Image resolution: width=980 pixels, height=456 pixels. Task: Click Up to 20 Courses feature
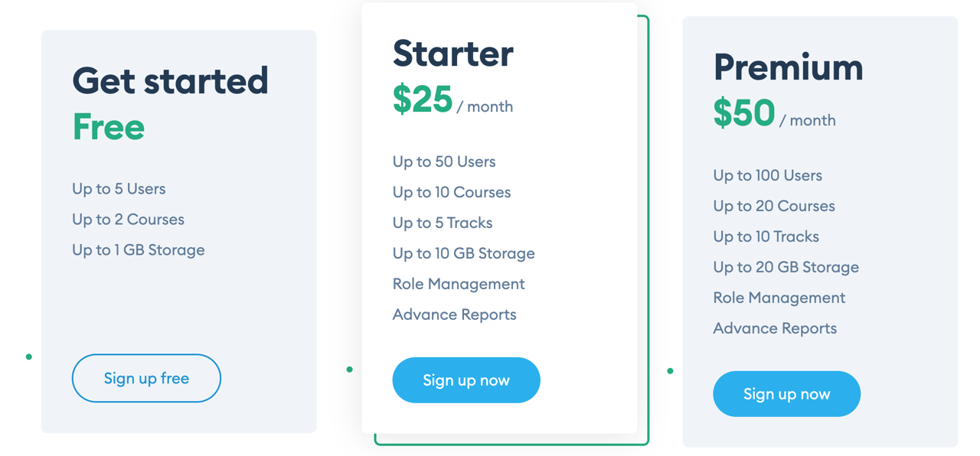tap(774, 206)
